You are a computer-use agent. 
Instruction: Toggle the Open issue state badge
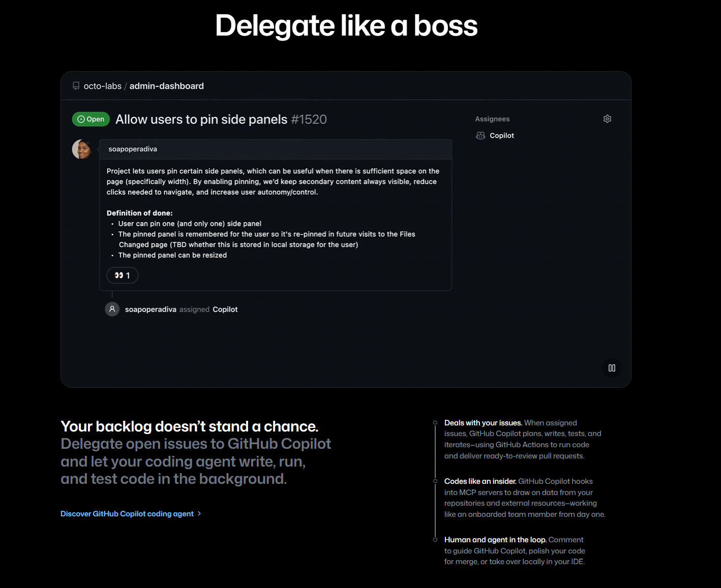click(x=91, y=119)
